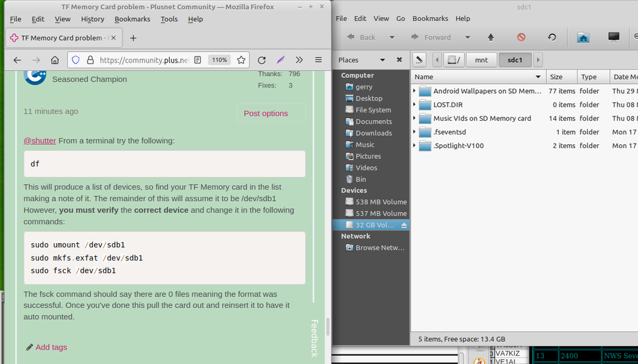Open the file manager Go menu
This screenshot has height=364, width=638.
click(x=400, y=19)
